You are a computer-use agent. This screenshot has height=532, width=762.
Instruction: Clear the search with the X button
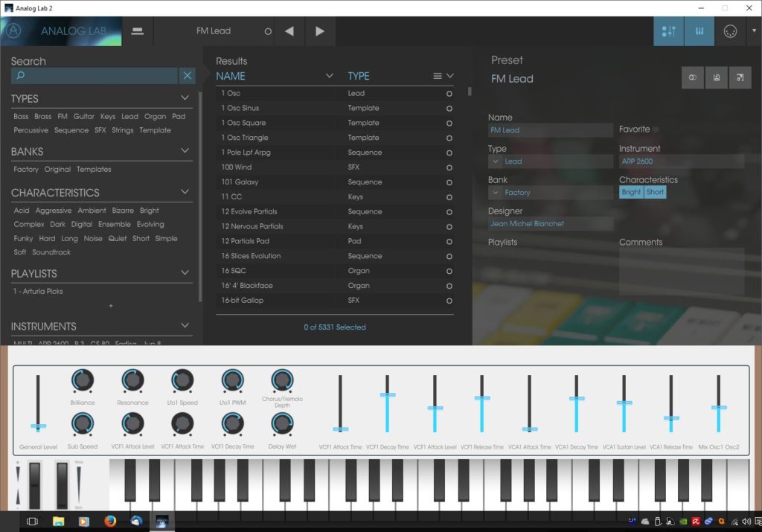coord(187,75)
